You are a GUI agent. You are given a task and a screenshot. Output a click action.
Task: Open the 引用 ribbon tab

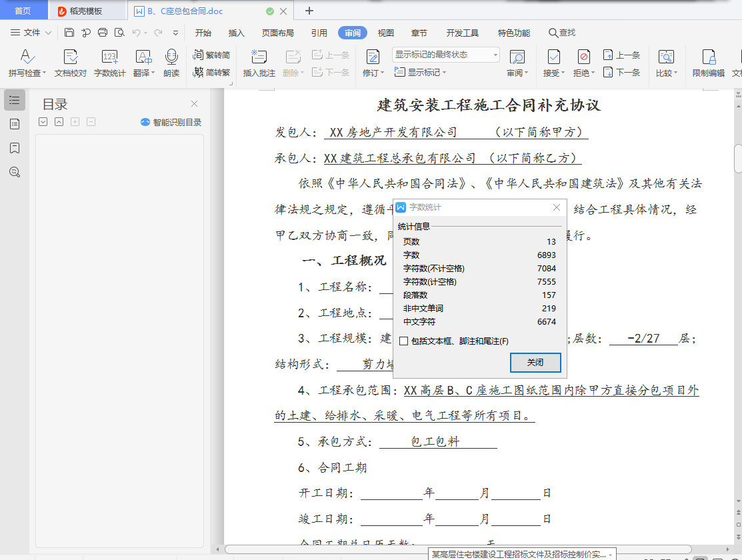coord(319,33)
